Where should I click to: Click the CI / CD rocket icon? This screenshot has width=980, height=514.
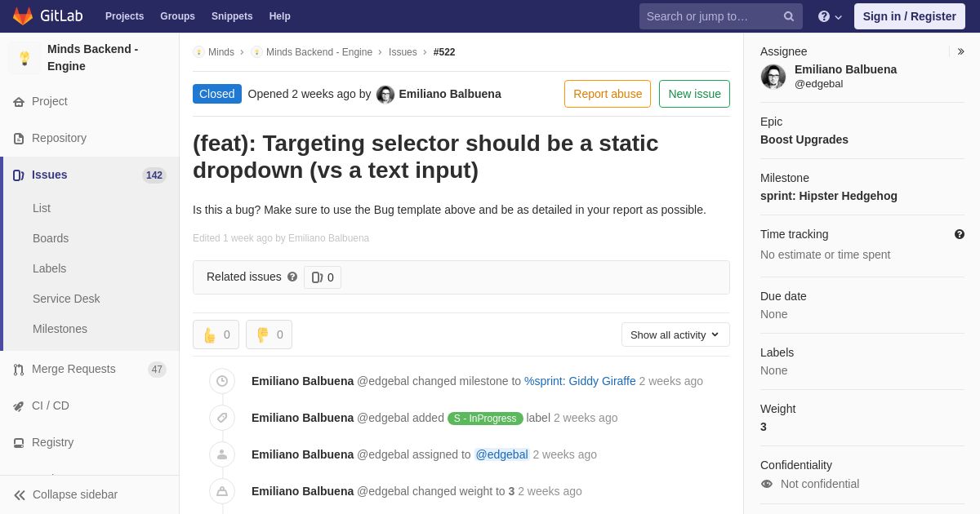coord(19,406)
